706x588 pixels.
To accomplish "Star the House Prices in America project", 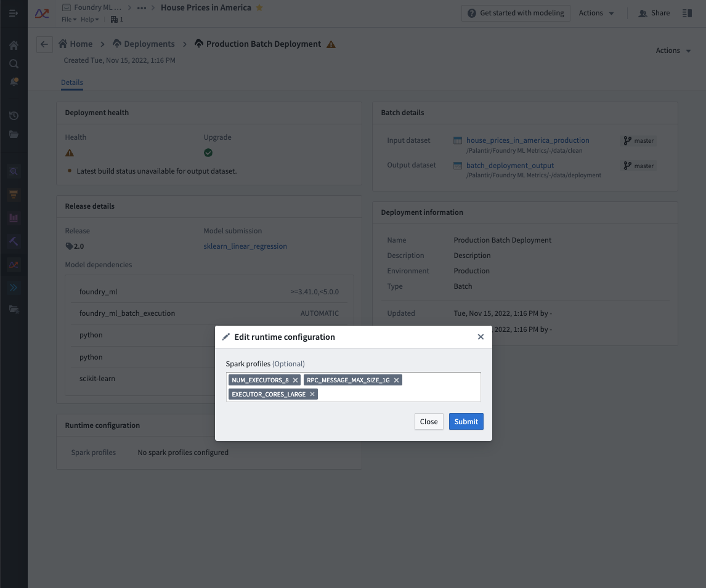I will [x=259, y=7].
